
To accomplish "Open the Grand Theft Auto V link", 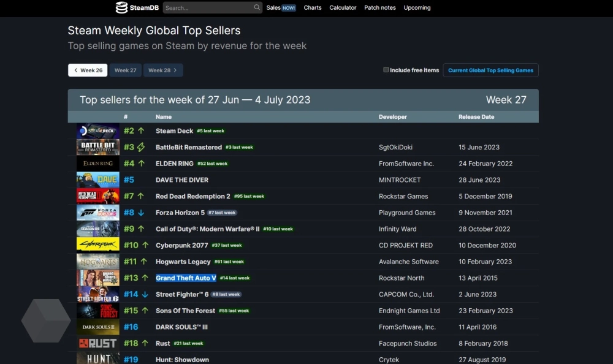I will pyautogui.click(x=186, y=278).
